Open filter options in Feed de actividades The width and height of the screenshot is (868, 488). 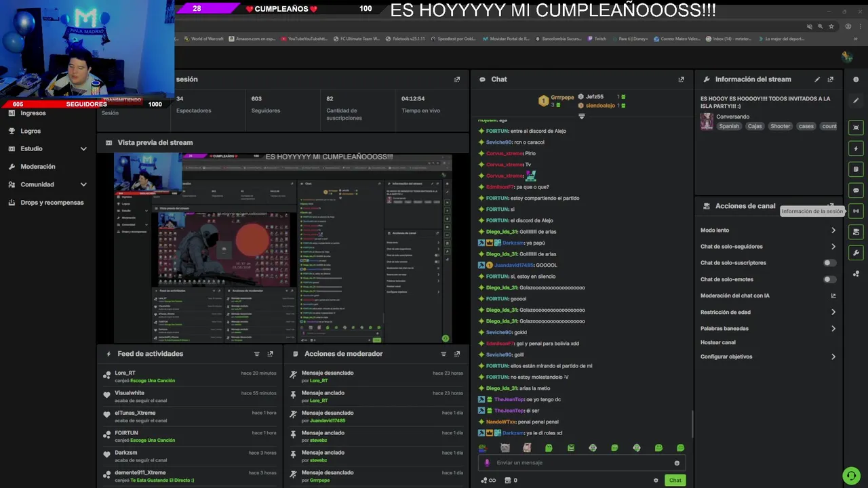[x=256, y=354]
